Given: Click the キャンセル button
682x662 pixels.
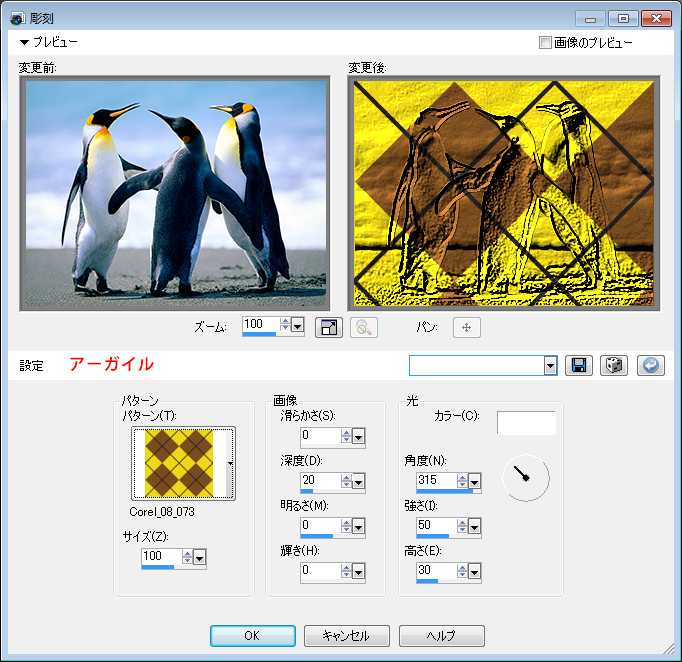Looking at the screenshot, I should tap(345, 636).
